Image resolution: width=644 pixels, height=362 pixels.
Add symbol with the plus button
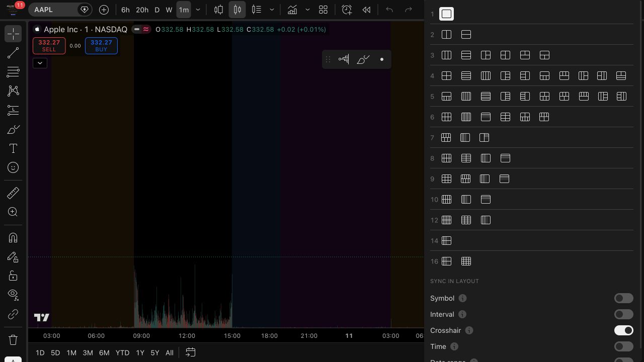click(104, 10)
